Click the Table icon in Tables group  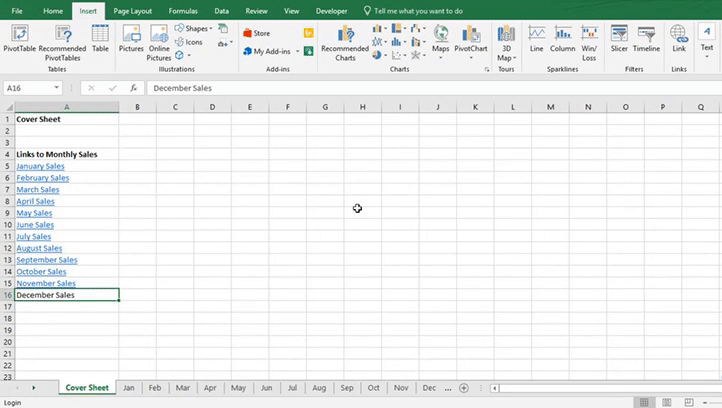click(x=100, y=39)
